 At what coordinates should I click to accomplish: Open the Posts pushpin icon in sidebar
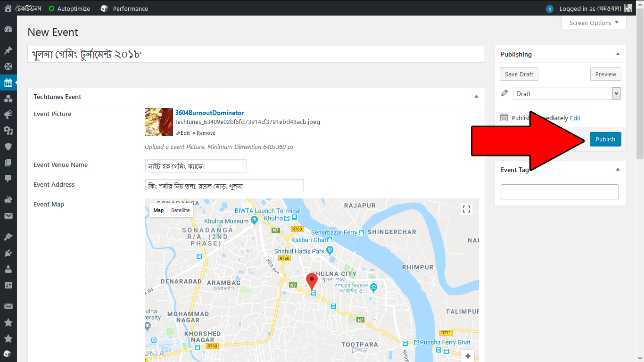(x=8, y=50)
